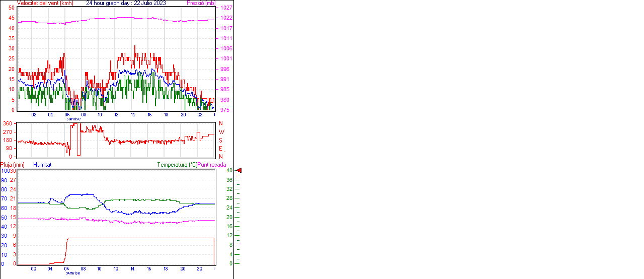Click the 360 value on direction axis
Image resolution: width=644 pixels, height=279 pixels.
(8, 123)
